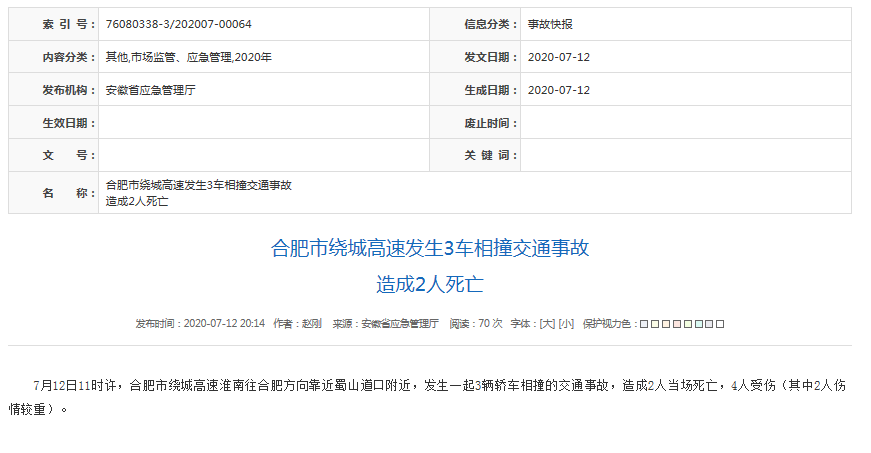Viewport: 871px width, 453px height.
Task: Pick the first pale lavender eye-protection color swatch
Action: click(644, 324)
